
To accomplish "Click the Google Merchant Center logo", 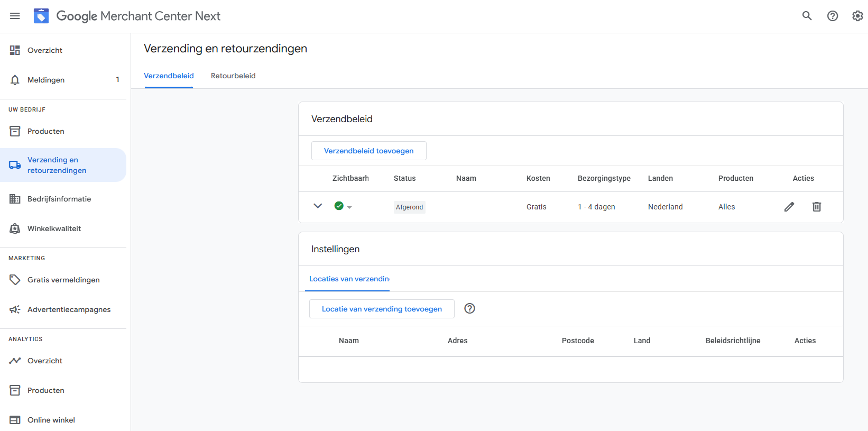I will 41,16.
